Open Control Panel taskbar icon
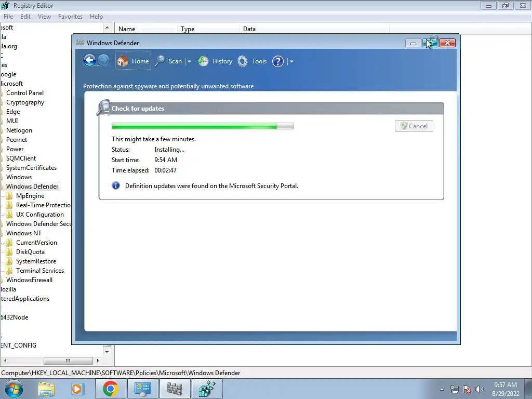 click(142, 389)
